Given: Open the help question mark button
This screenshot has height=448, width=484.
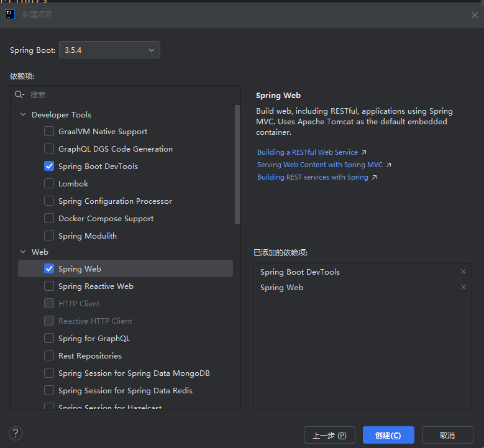Looking at the screenshot, I should [16, 434].
